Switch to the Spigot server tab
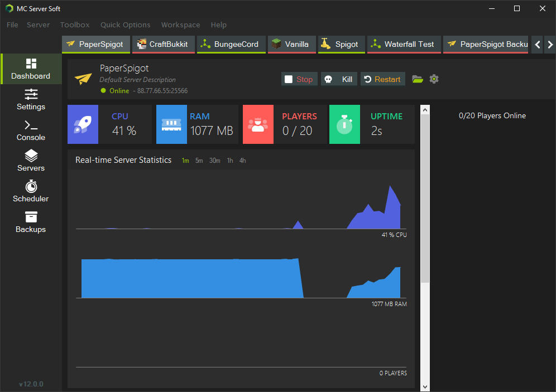Viewport: 556px width, 392px height. 342,45
